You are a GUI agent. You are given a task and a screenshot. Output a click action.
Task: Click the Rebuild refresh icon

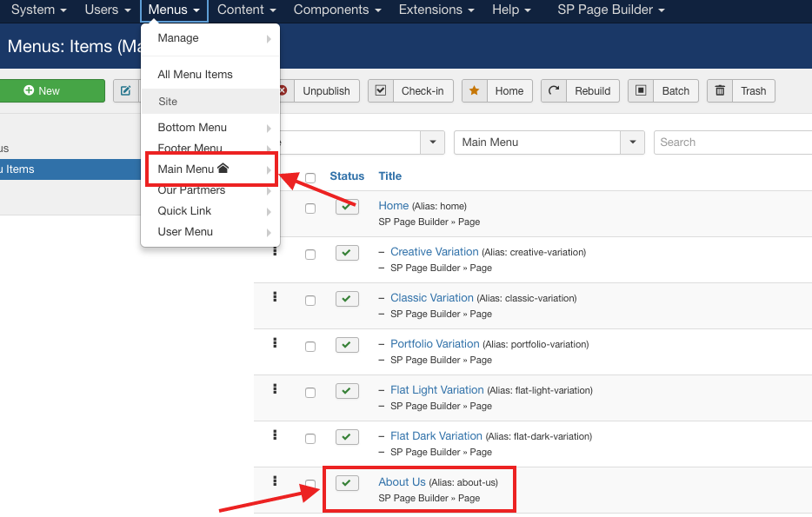pyautogui.click(x=554, y=91)
